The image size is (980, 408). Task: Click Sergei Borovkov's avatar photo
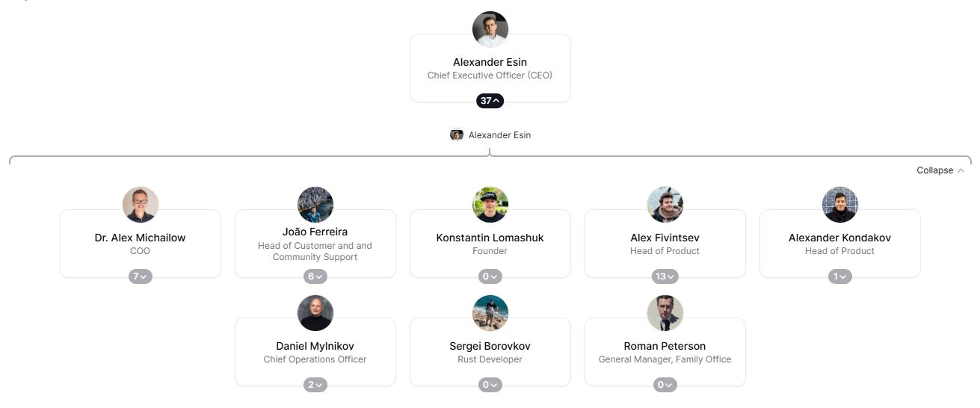(x=490, y=313)
